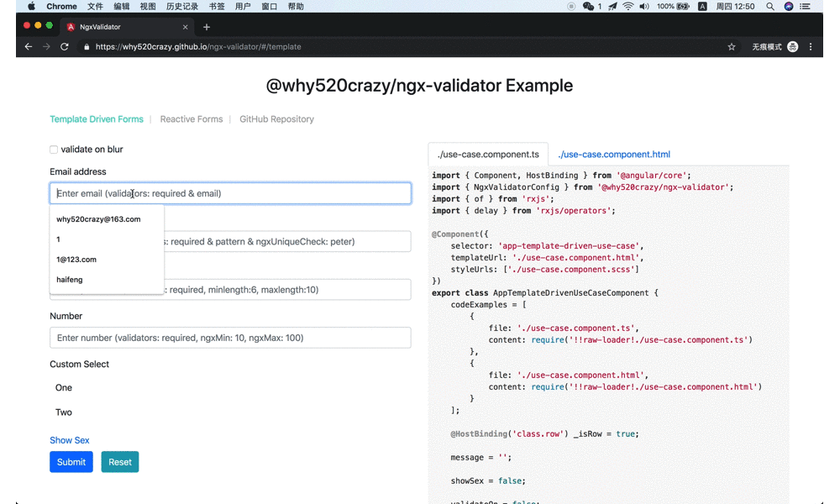Choose the '1' autofill suggestion
The image size is (840, 504).
pyautogui.click(x=107, y=239)
